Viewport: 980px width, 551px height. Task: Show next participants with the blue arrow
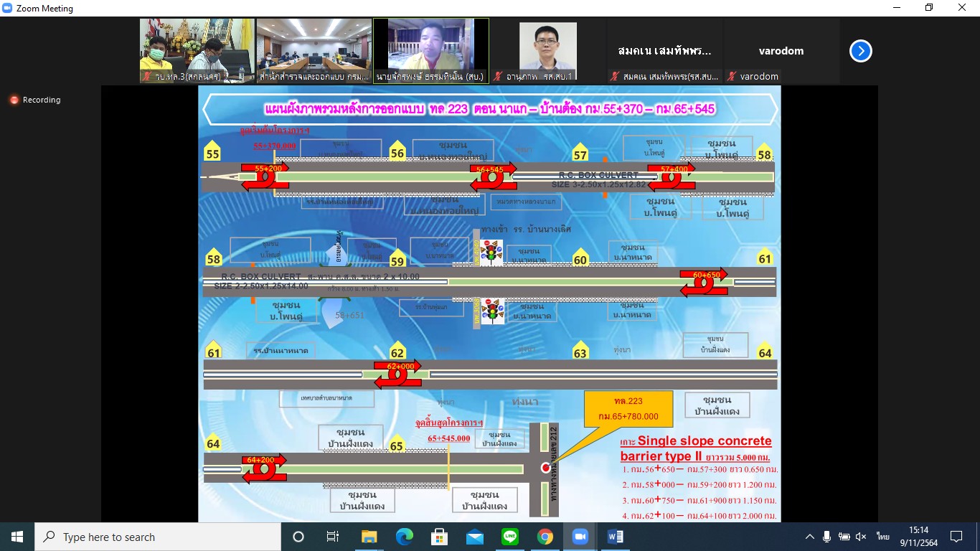pos(860,51)
